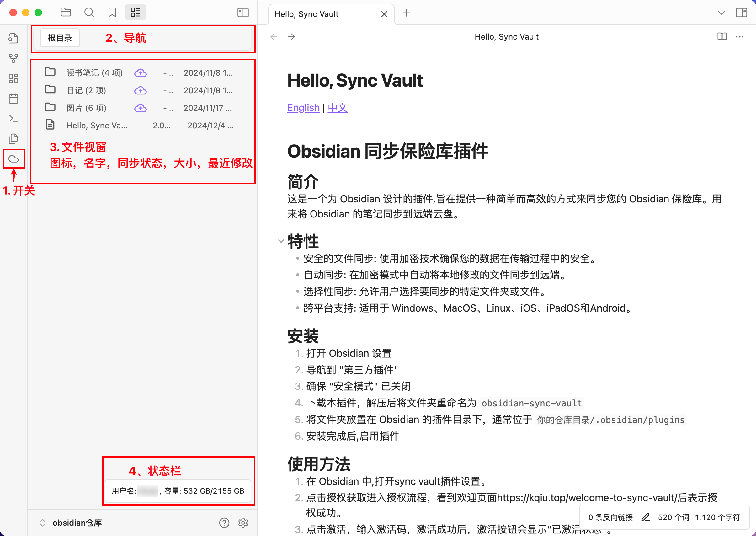This screenshot has height=536, width=756.
Task: Navigate back with left arrow
Action: (x=274, y=37)
